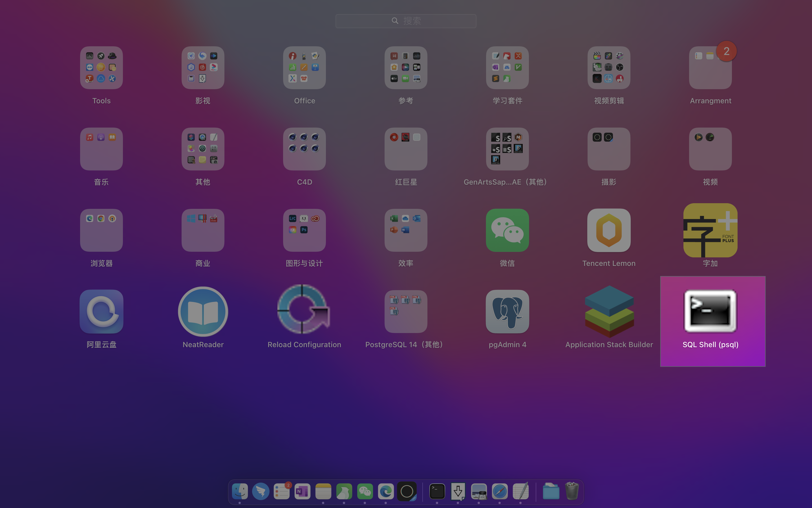Open the 影视 folder
Viewport: 812px width, 508px height.
[x=203, y=67]
